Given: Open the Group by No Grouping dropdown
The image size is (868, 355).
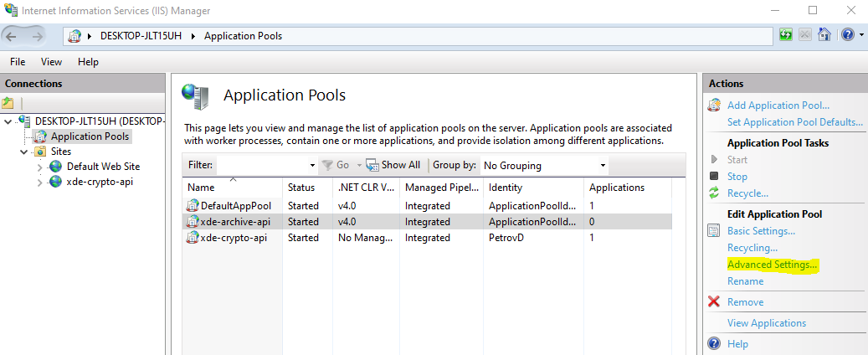Looking at the screenshot, I should click(544, 165).
